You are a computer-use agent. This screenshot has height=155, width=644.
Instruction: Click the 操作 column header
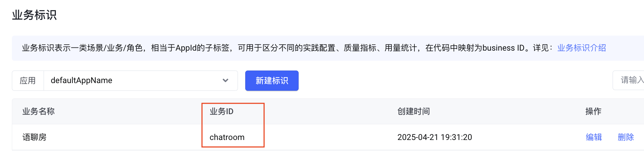click(593, 111)
